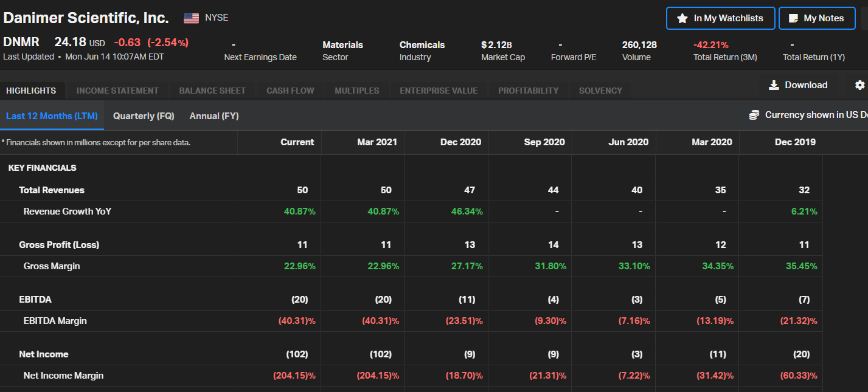Open the Balance Sheet tab
The image size is (868, 392).
tap(212, 91)
